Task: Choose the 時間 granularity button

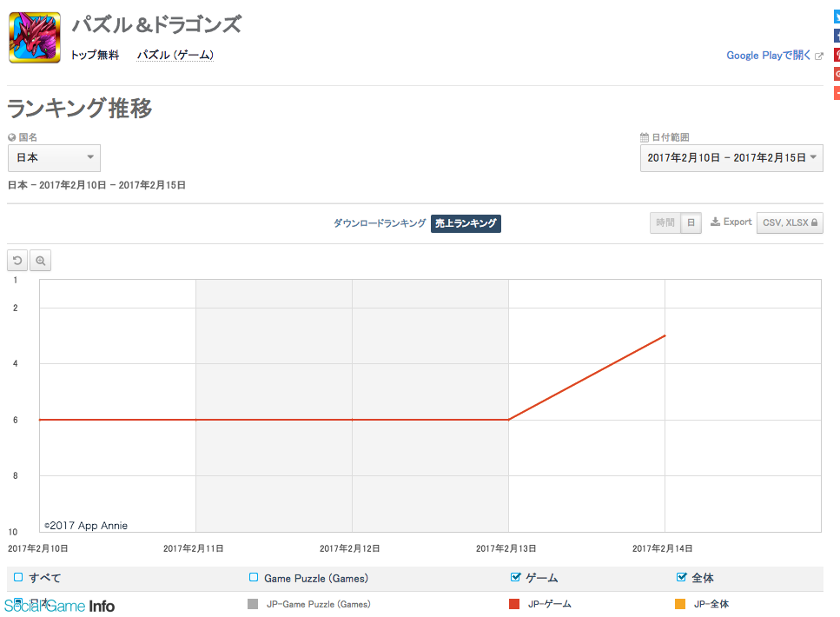Action: click(665, 222)
